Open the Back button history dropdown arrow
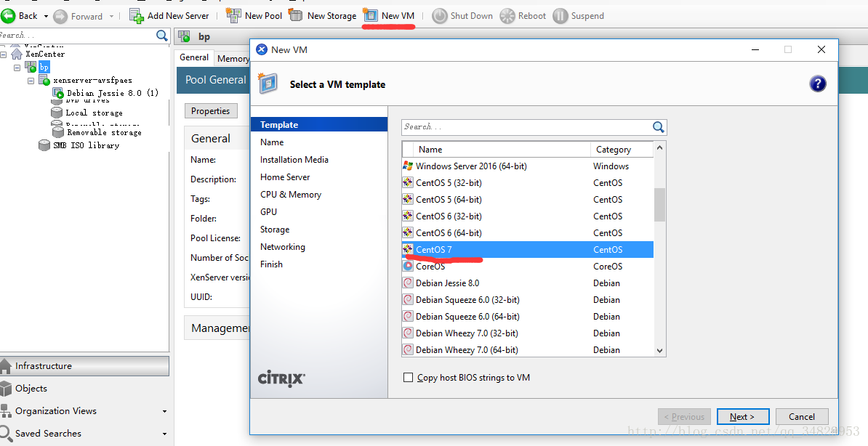 click(x=46, y=16)
